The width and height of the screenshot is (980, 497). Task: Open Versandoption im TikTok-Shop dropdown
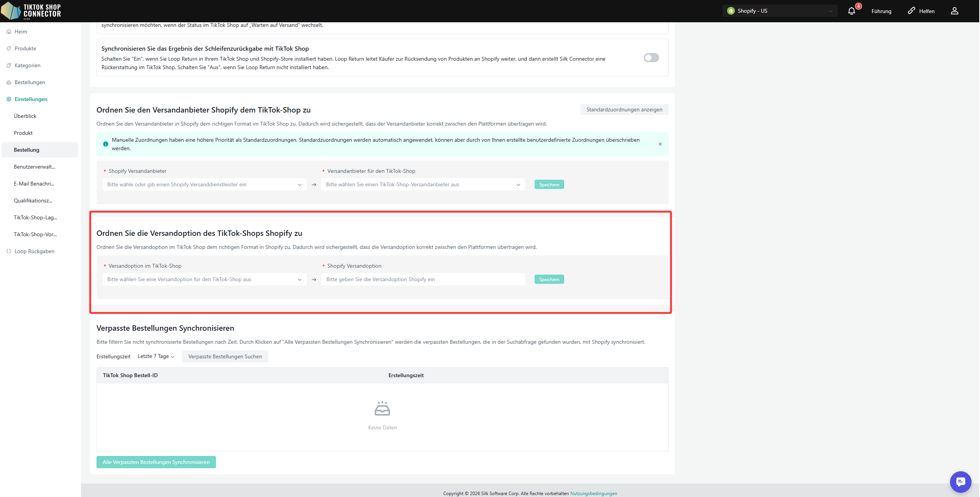pyautogui.click(x=204, y=279)
